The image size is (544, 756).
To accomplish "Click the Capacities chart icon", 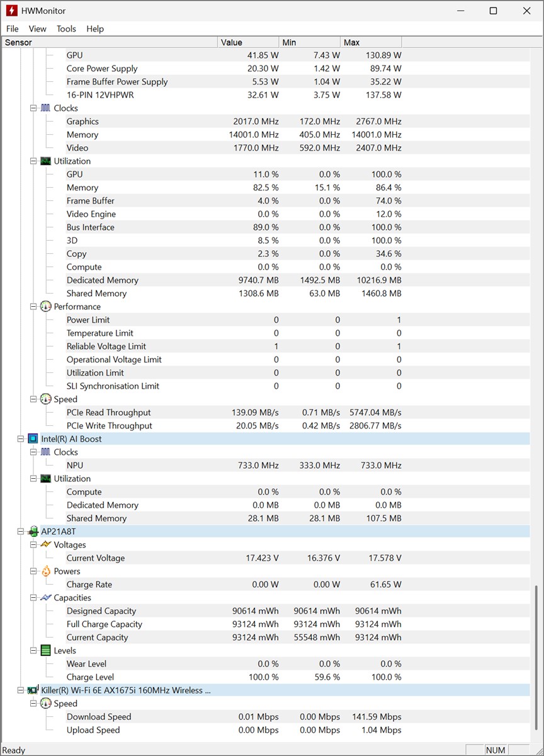I will pyautogui.click(x=45, y=598).
